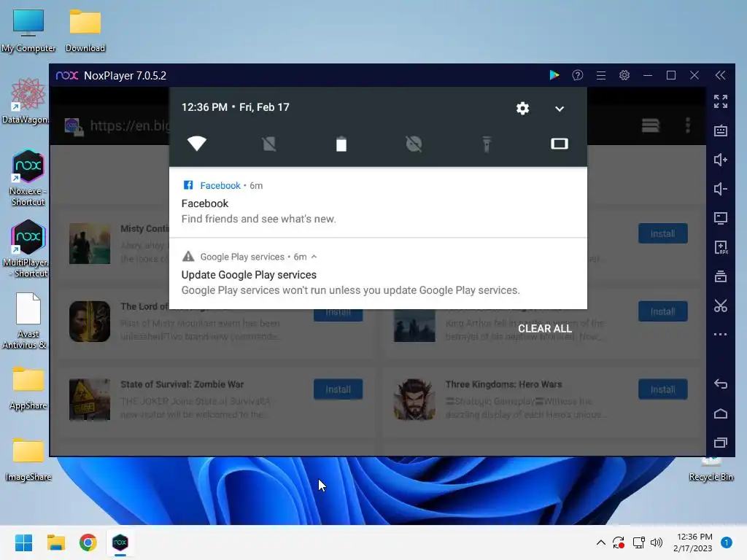
Task: Toggle the screen rotation quick setting
Action: 560,144
